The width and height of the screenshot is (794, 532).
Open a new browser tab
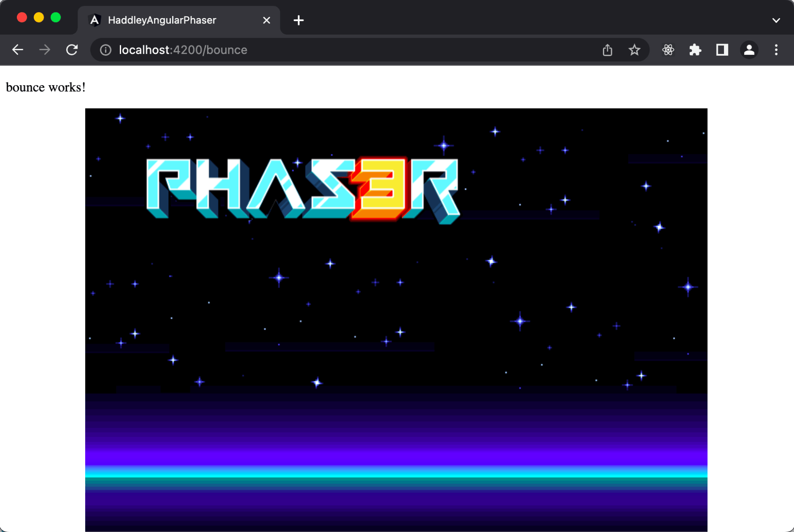click(298, 20)
